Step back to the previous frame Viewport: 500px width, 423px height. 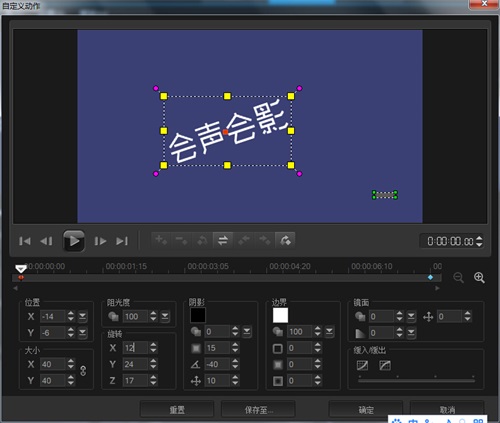46,241
